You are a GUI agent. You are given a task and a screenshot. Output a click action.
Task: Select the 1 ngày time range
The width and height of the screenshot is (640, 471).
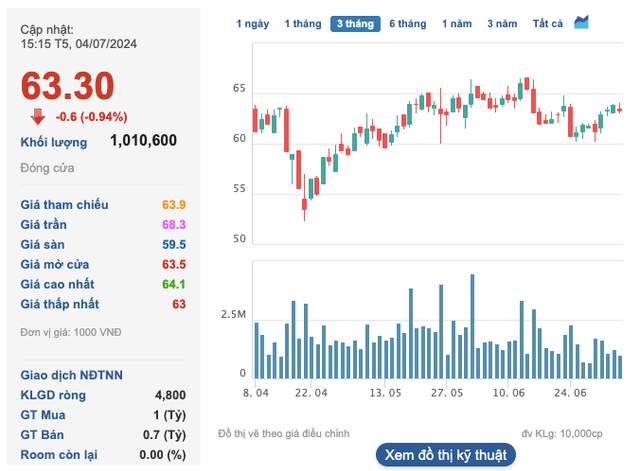pyautogui.click(x=252, y=23)
